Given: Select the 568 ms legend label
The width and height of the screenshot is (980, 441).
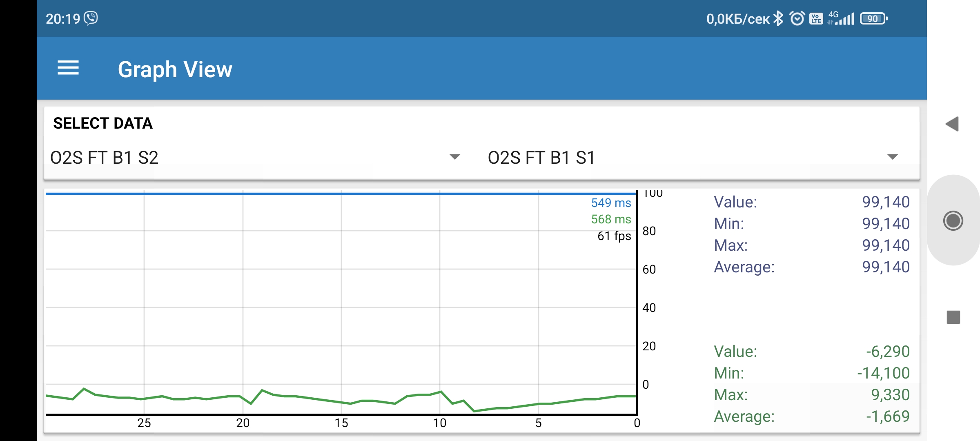Looking at the screenshot, I should (x=611, y=220).
